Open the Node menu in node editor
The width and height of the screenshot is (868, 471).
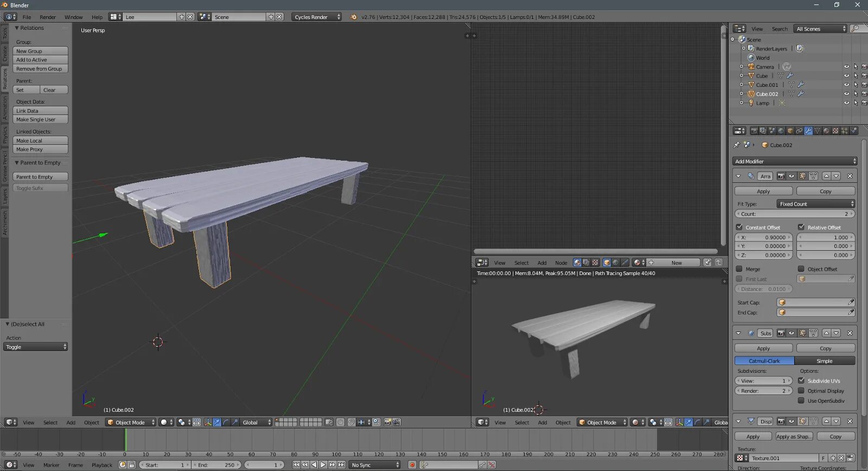(561, 263)
